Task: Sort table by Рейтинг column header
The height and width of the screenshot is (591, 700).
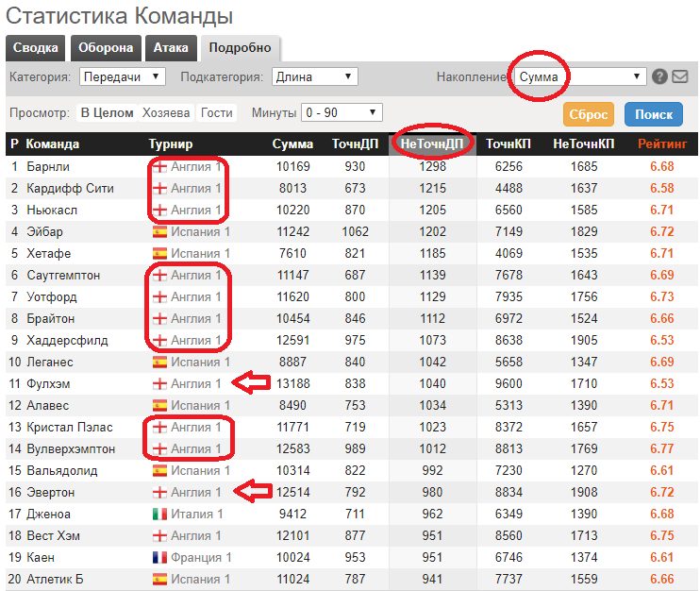Action: [x=661, y=144]
